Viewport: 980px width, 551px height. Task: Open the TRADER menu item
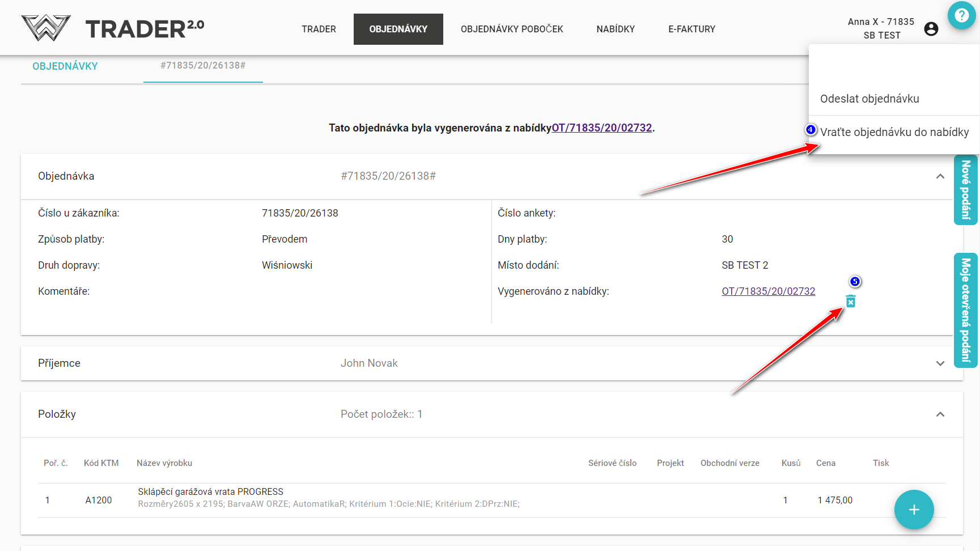[319, 29]
